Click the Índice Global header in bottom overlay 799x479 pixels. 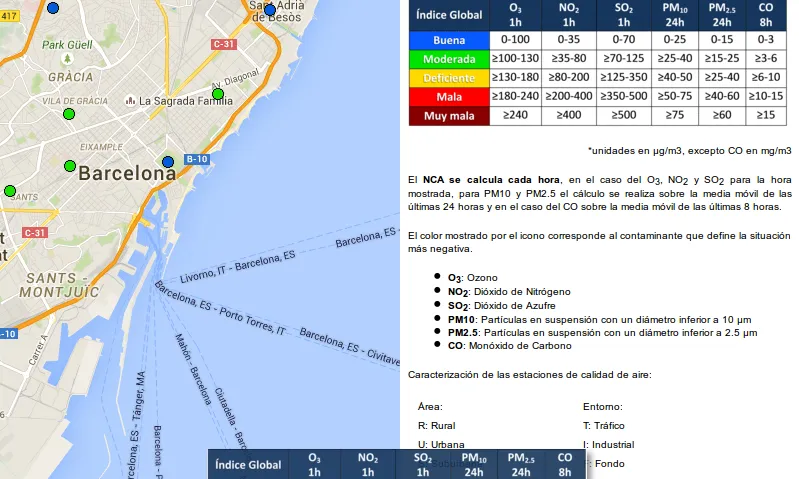(x=248, y=465)
